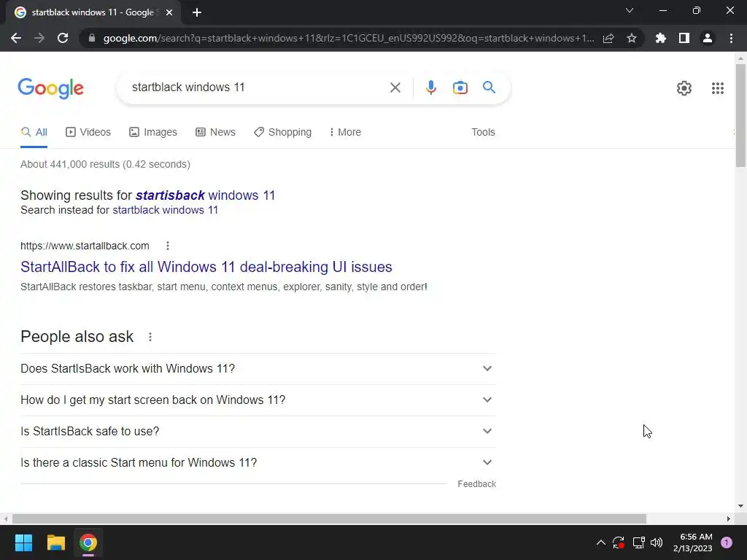The height and width of the screenshot is (560, 747).
Task: Open the volume control in the tray
Action: [657, 542]
